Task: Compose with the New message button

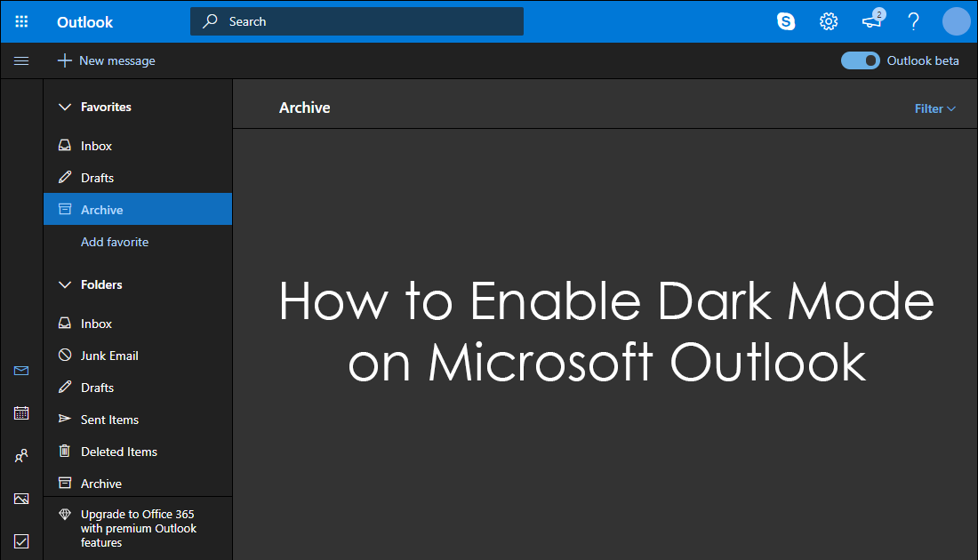Action: tap(106, 60)
